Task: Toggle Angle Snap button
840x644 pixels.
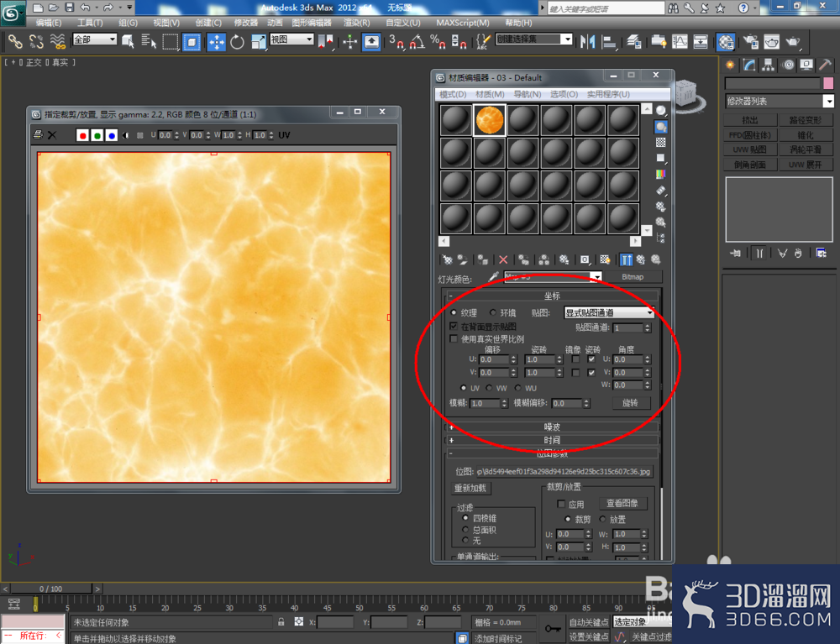Action: (x=417, y=42)
